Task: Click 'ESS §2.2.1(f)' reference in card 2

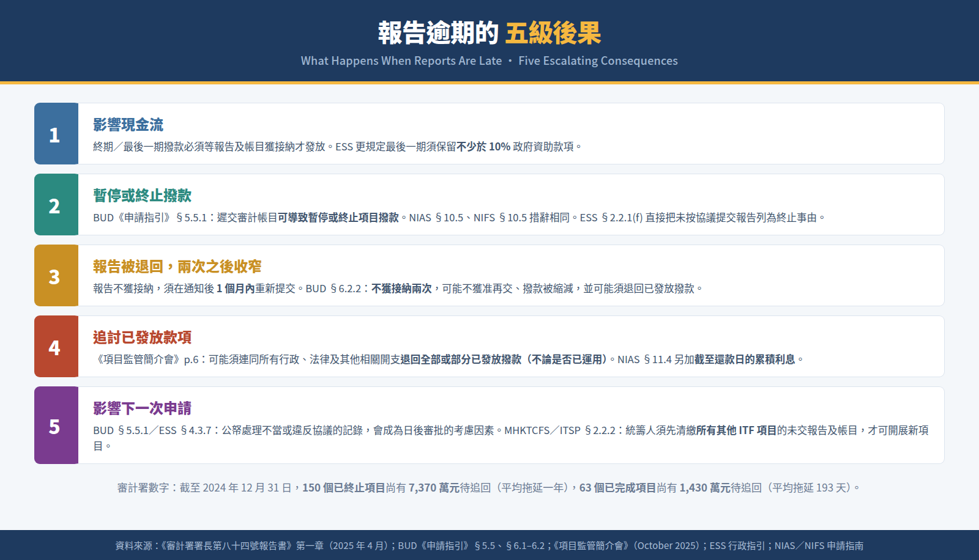Action: coord(611,218)
